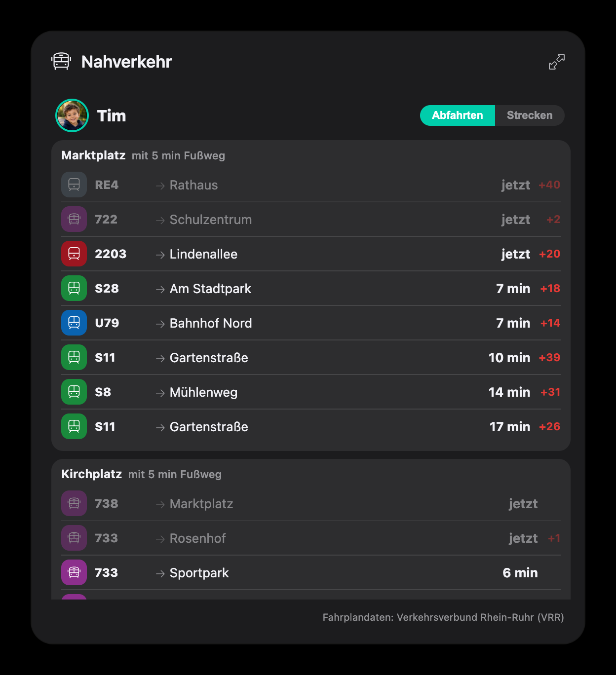The image size is (616, 675).
Task: Click the red train icon for 2203
Action: coord(74,254)
